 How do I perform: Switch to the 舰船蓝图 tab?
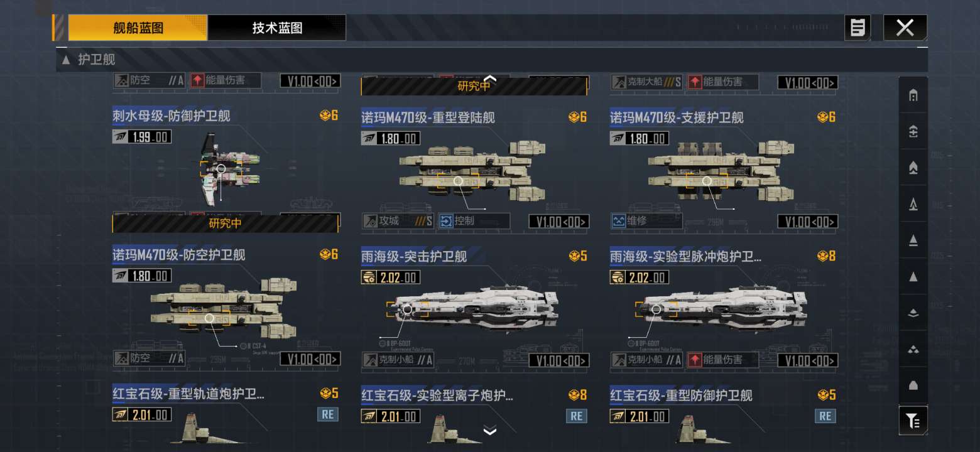click(x=138, y=28)
